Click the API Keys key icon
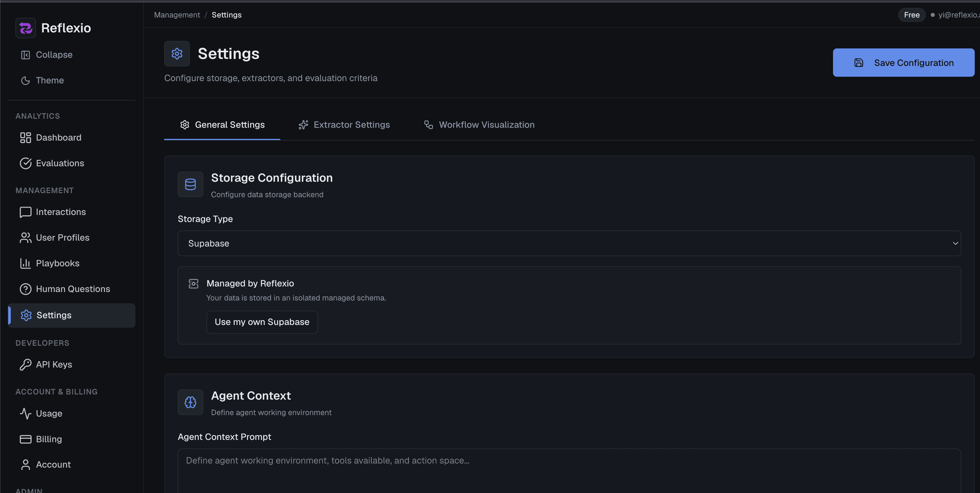Viewport: 980px width, 493px height. coord(25,364)
